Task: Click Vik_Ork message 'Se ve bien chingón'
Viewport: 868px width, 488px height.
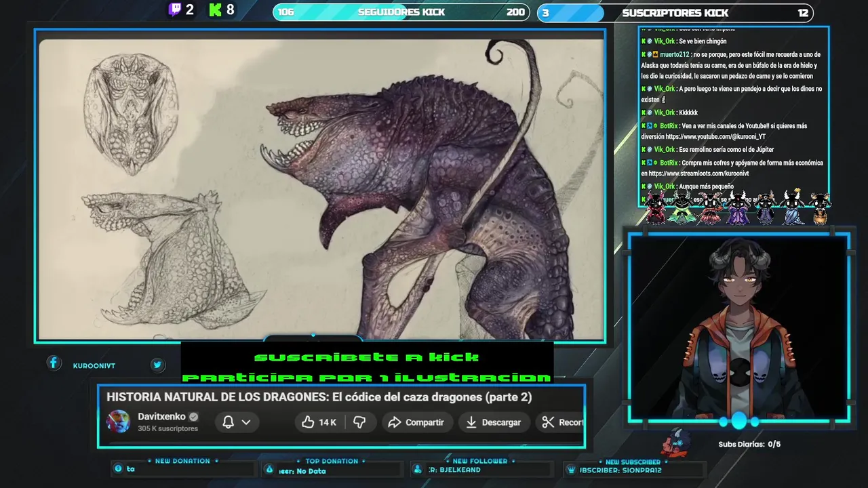Action: (x=702, y=41)
